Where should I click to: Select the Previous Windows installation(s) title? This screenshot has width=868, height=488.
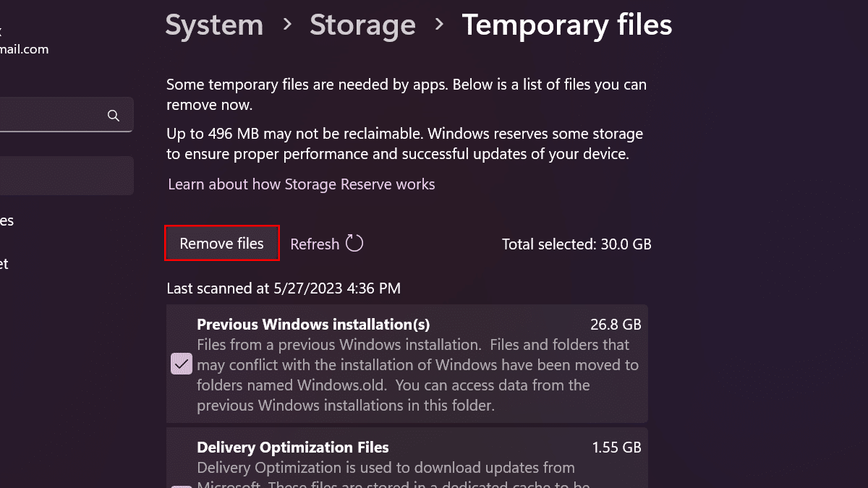coord(313,324)
